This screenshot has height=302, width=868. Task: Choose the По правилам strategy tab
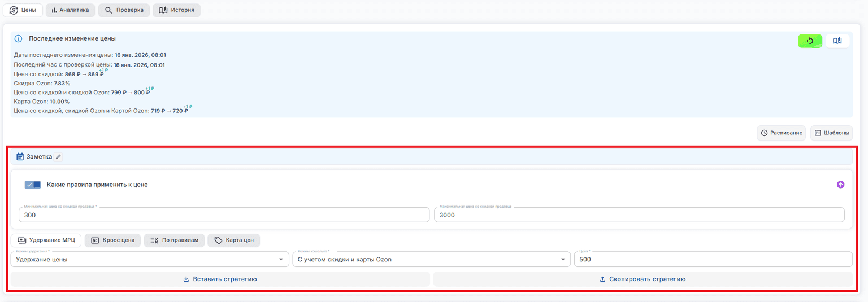point(174,240)
